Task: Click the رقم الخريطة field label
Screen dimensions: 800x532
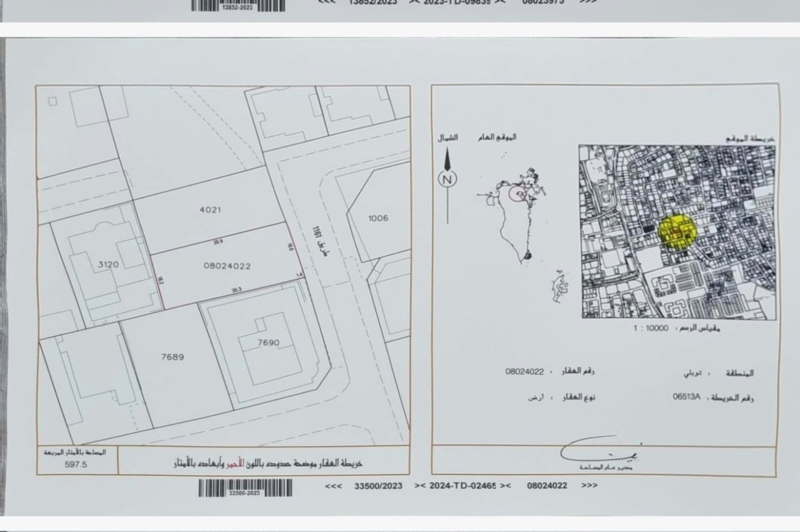Action: 732,398
